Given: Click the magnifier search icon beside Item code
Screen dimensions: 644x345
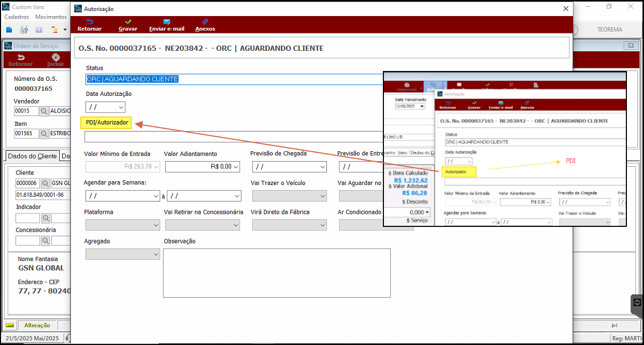Looking at the screenshot, I should 45,134.
